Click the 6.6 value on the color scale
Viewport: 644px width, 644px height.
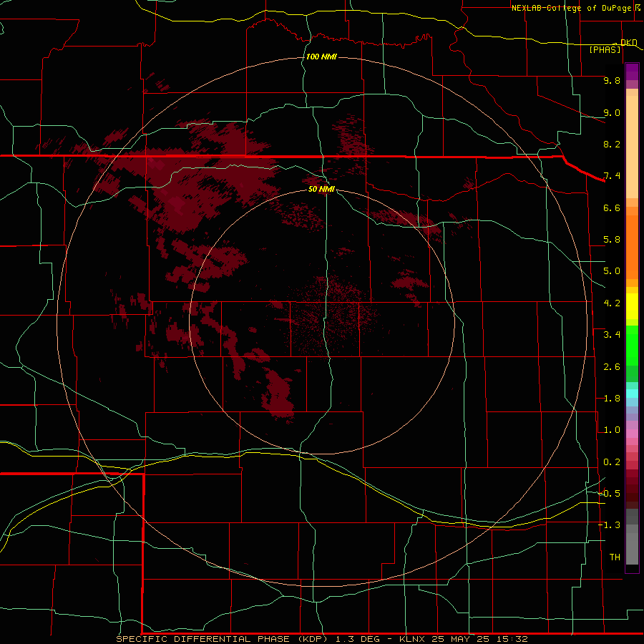(612, 208)
